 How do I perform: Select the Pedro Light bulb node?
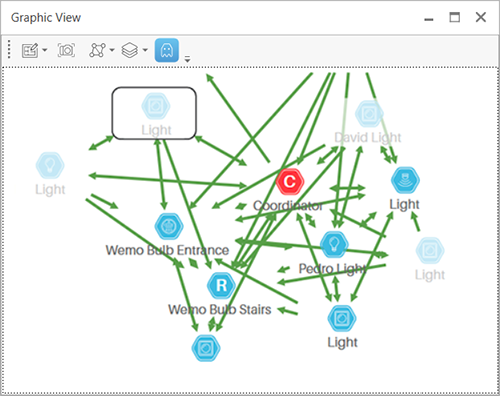coord(334,244)
